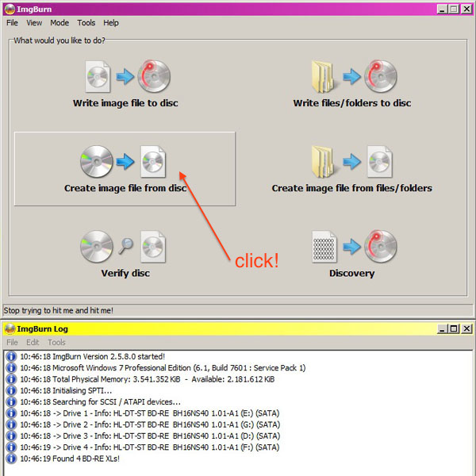Image resolution: width=476 pixels, height=476 pixels.
Task: Click the 'Verify disc' label
Action: [x=125, y=273]
